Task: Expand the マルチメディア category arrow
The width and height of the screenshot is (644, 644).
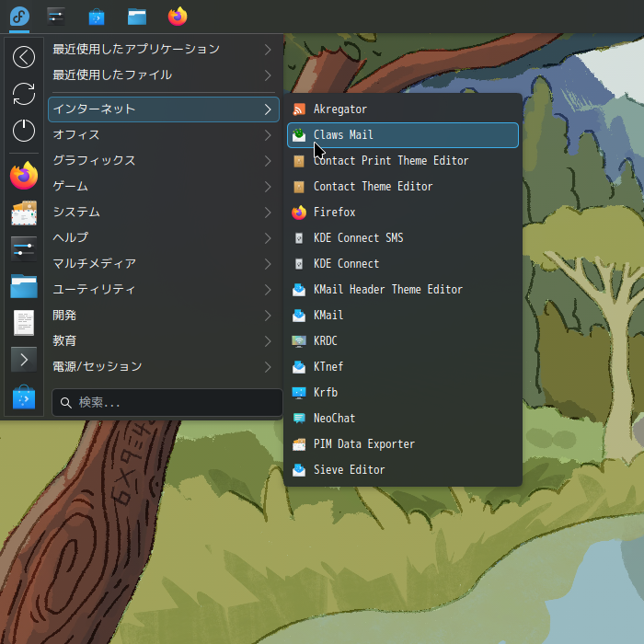Action: [x=268, y=264]
